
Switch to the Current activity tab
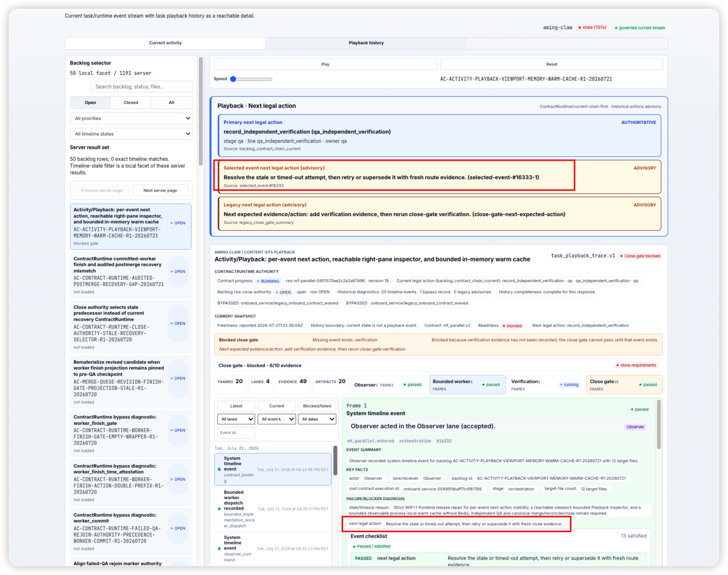click(x=165, y=43)
